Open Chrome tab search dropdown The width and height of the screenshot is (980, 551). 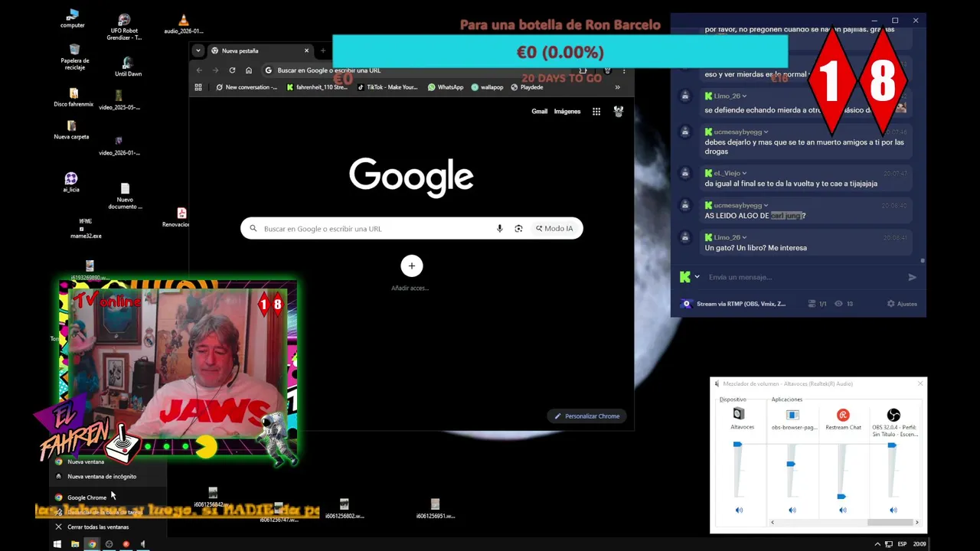click(x=198, y=51)
